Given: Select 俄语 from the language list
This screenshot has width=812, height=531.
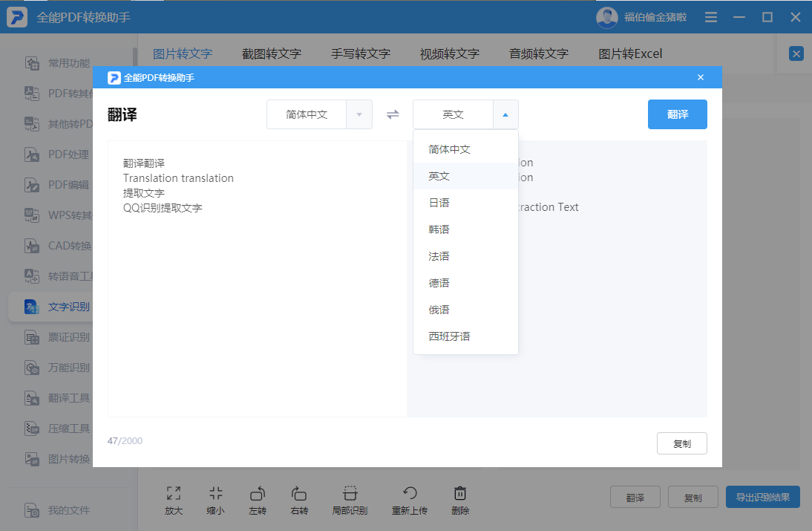Looking at the screenshot, I should [x=465, y=310].
